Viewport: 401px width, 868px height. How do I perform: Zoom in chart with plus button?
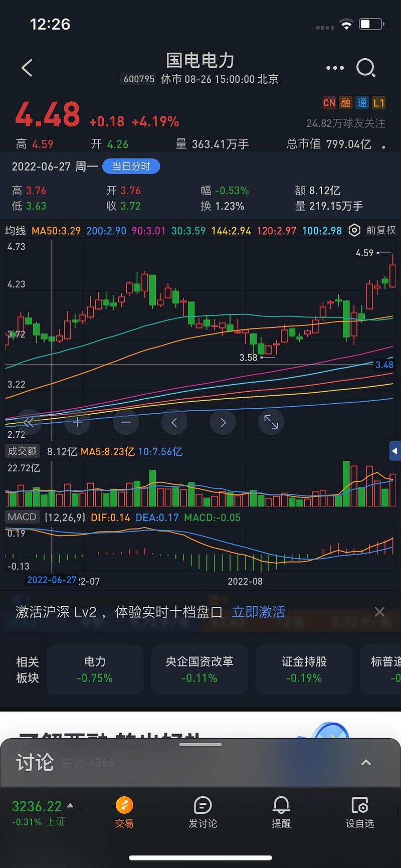(x=78, y=422)
